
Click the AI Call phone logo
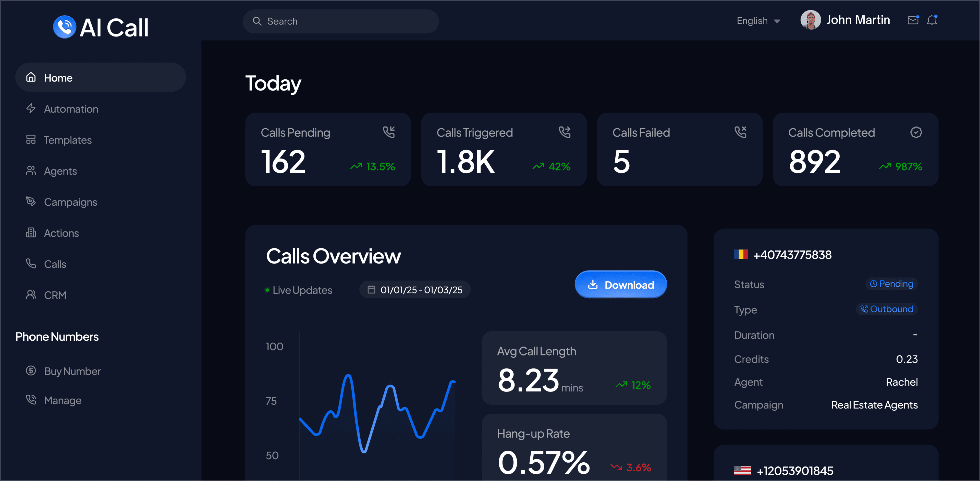tap(64, 27)
